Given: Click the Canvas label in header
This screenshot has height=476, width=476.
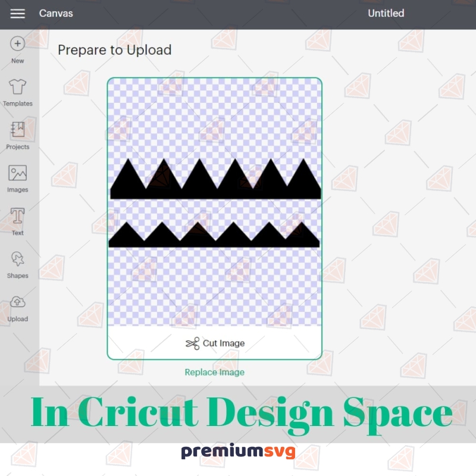Looking at the screenshot, I should tap(56, 13).
